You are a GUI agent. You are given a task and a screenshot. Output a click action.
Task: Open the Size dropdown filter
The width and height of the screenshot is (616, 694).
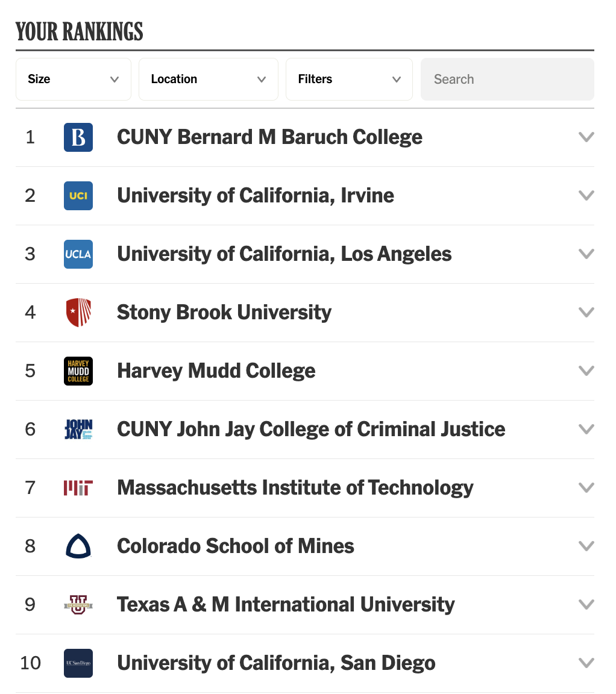[73, 79]
